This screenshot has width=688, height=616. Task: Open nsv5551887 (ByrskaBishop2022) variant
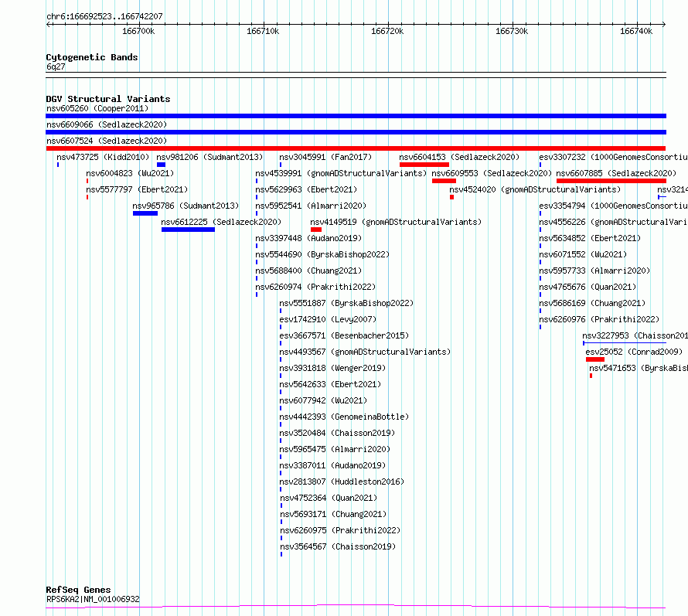click(346, 303)
